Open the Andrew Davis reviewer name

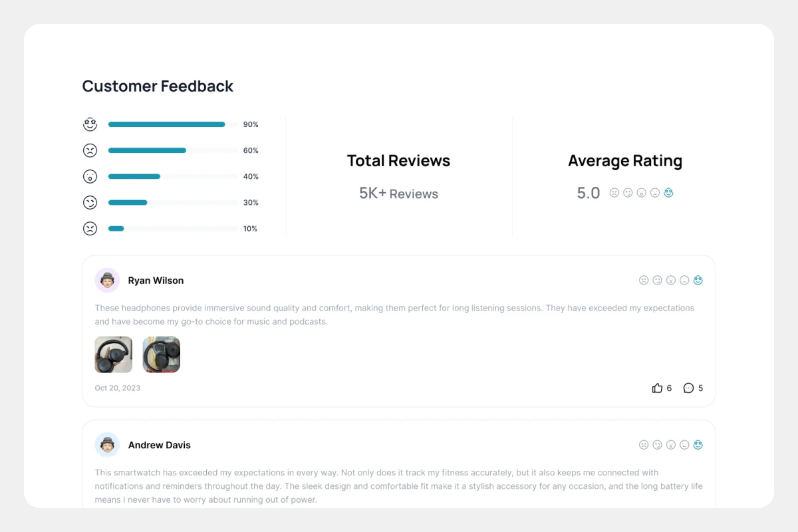point(160,445)
